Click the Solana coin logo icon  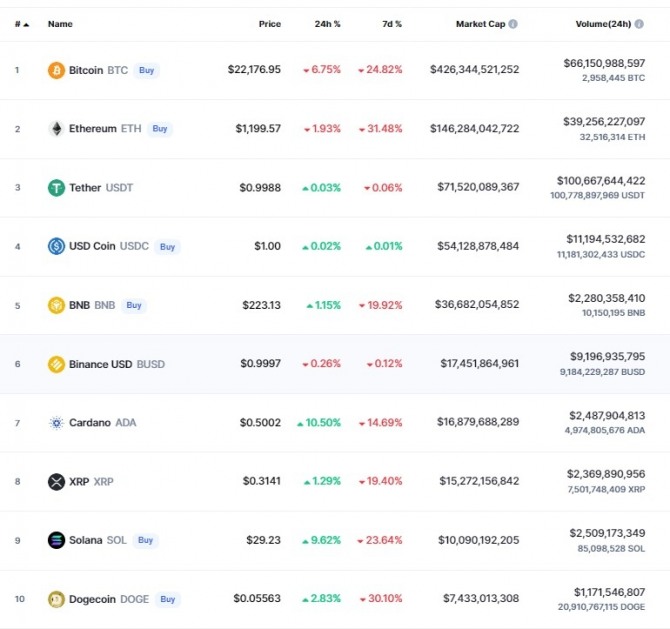click(56, 540)
